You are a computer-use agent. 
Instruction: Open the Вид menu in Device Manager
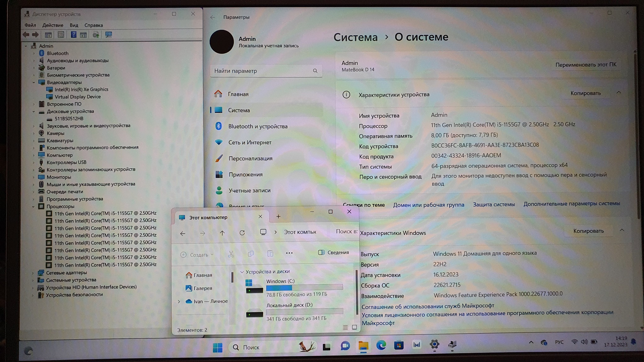[74, 25]
